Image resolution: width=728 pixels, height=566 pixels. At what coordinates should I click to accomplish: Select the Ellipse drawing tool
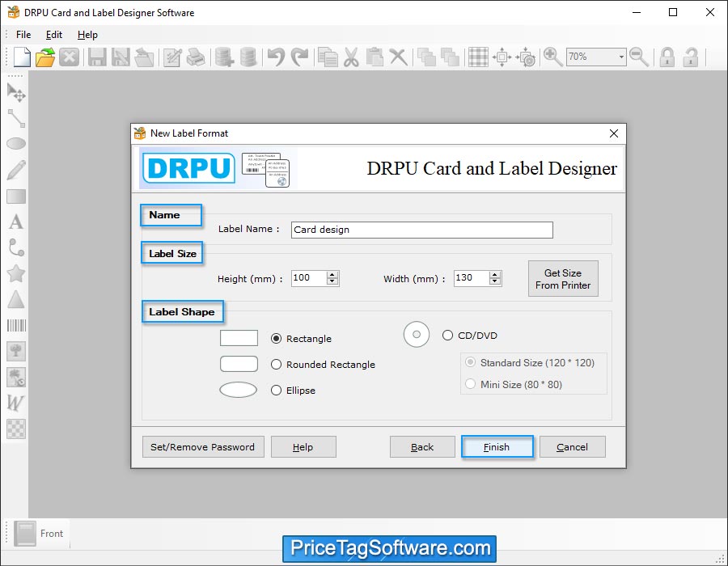[16, 144]
